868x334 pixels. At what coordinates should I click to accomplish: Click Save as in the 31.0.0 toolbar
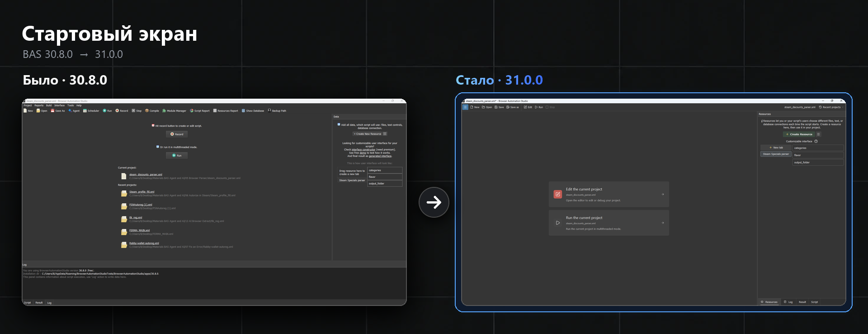click(x=513, y=107)
